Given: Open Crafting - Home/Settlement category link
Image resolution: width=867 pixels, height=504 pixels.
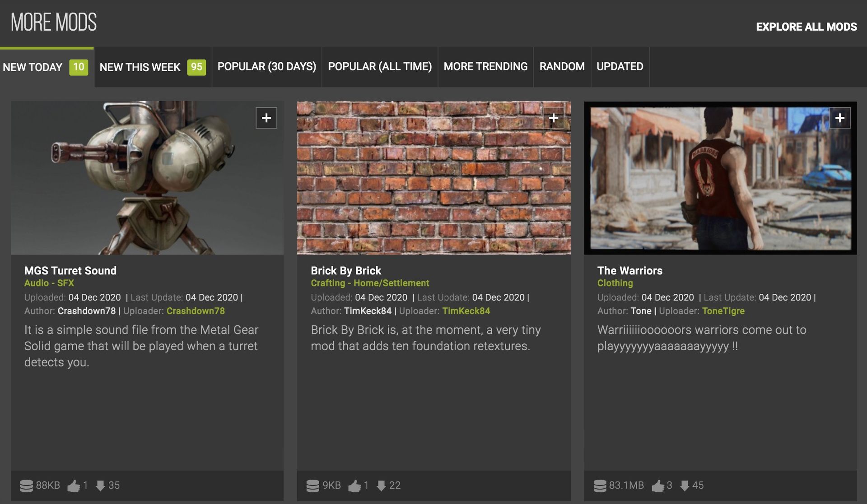Looking at the screenshot, I should click(370, 283).
